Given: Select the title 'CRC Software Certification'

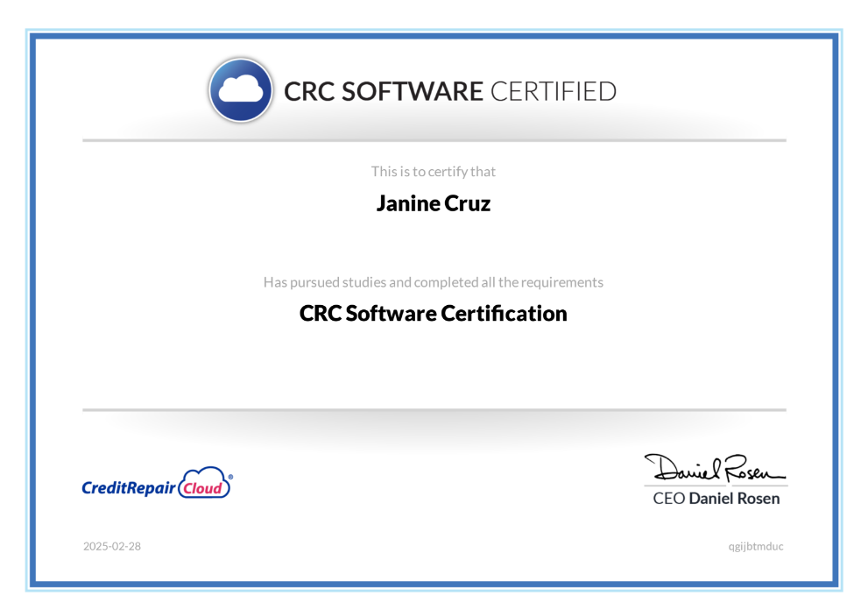Looking at the screenshot, I should pyautogui.click(x=434, y=314).
